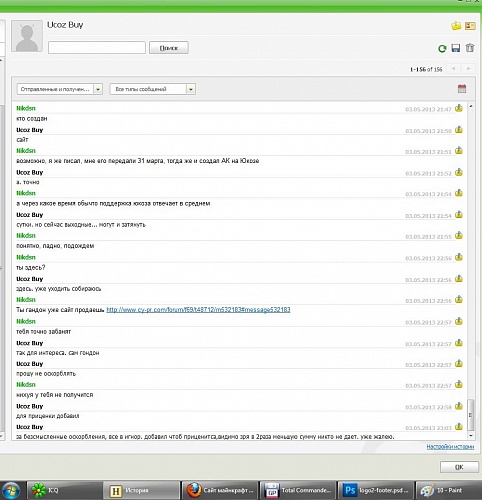Go to previous history page arrow

[x=453, y=69]
